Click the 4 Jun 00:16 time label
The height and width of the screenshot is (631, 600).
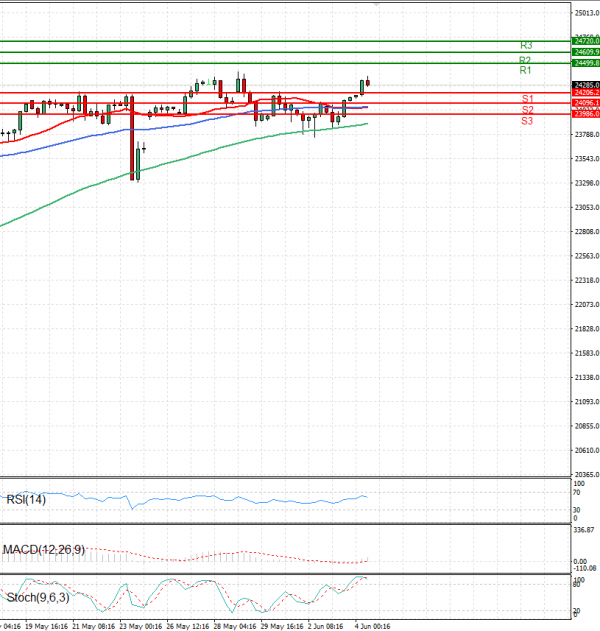pos(373,627)
